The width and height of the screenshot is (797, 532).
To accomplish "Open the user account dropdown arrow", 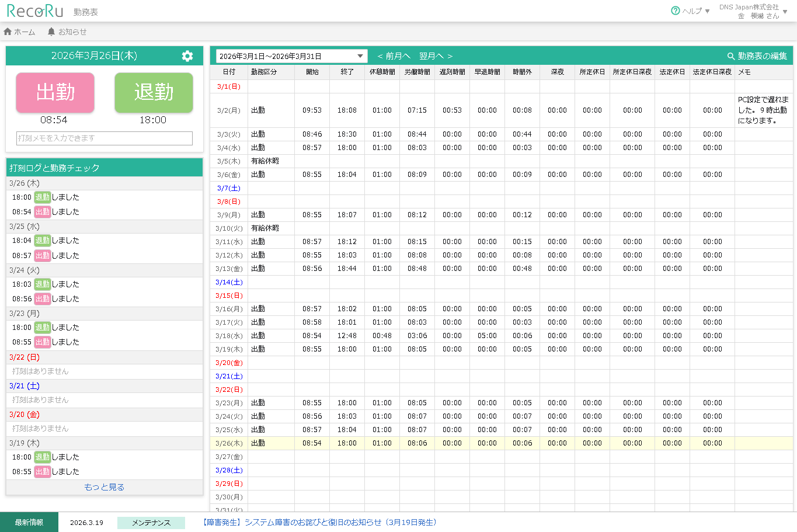I will pos(785,12).
